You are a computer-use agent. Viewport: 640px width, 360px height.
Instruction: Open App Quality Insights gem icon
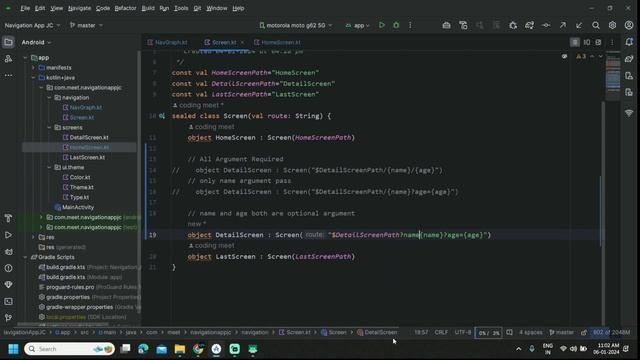click(x=8, y=284)
